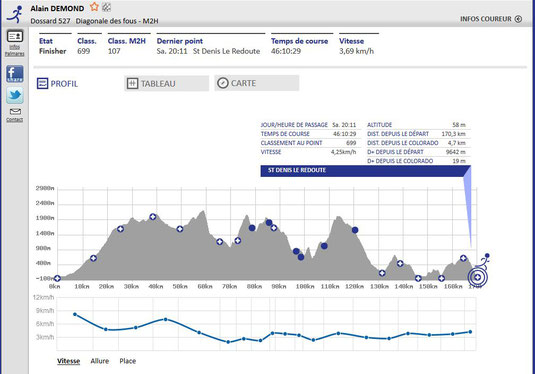Click the finish line runner icon on profile

[483, 261]
